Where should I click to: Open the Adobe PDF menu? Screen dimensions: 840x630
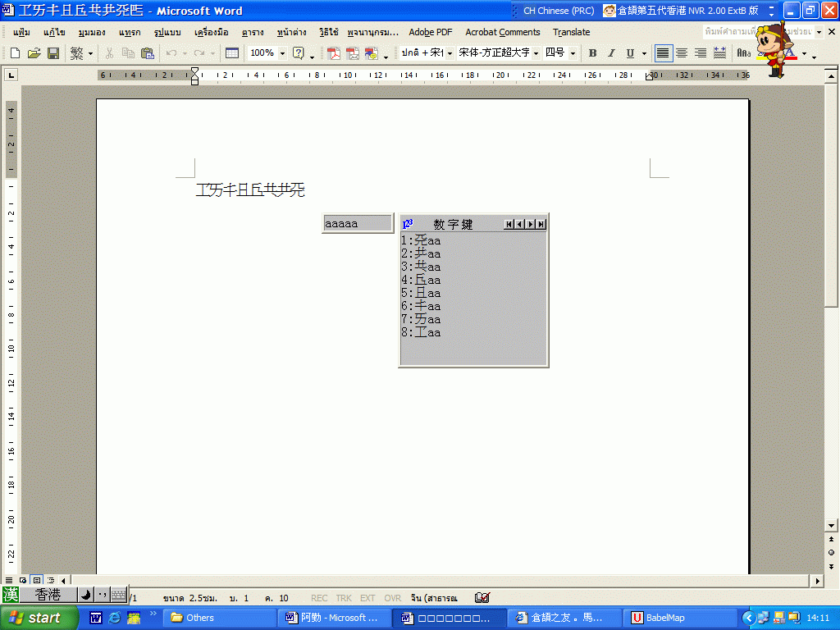tap(431, 32)
